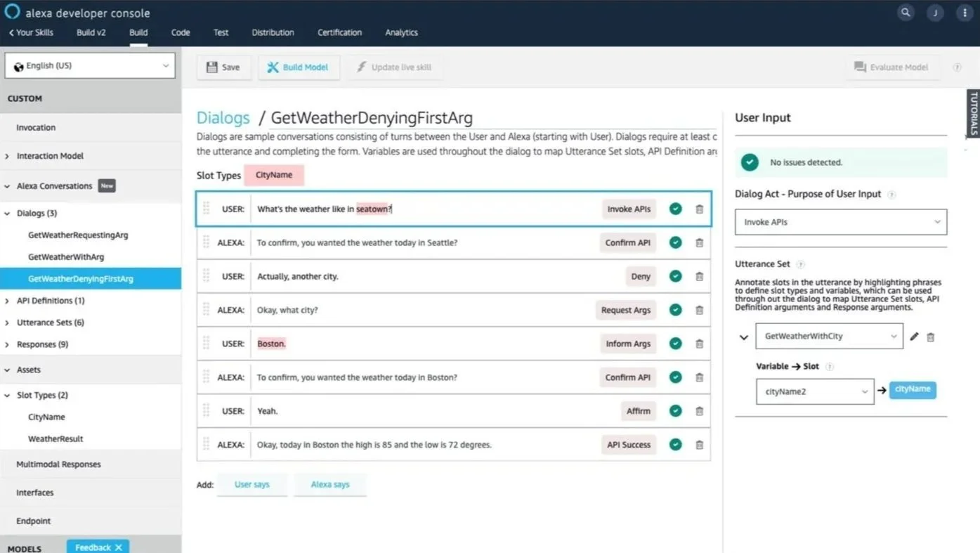Click the No issues detected check icon

click(750, 162)
